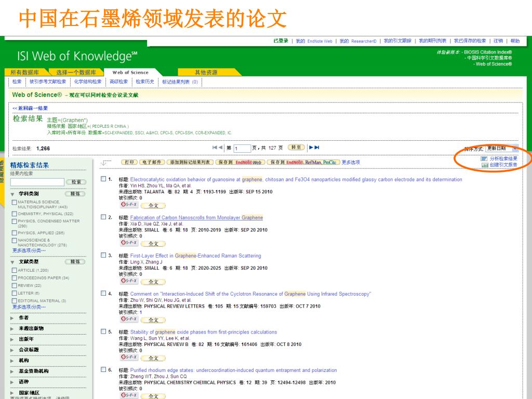Open the sort order (排序方式) dropdown
The width and height of the screenshot is (532, 399).
point(502,148)
